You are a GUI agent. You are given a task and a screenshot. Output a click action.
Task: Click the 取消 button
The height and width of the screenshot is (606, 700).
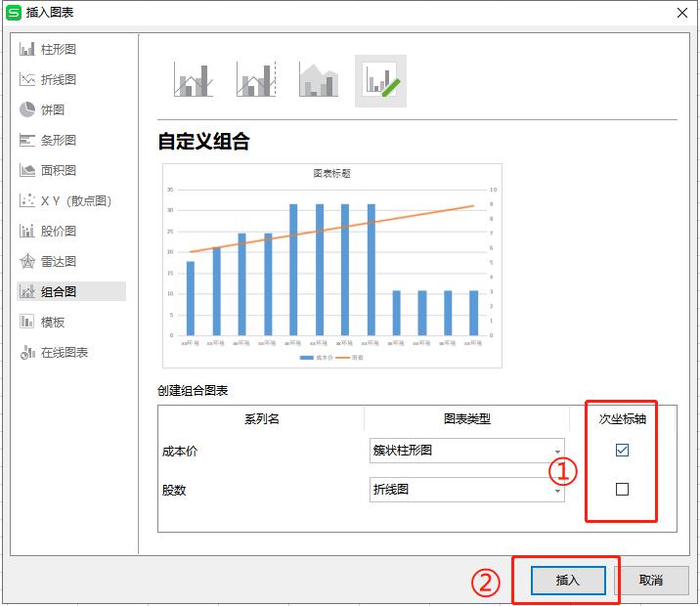coord(650,580)
